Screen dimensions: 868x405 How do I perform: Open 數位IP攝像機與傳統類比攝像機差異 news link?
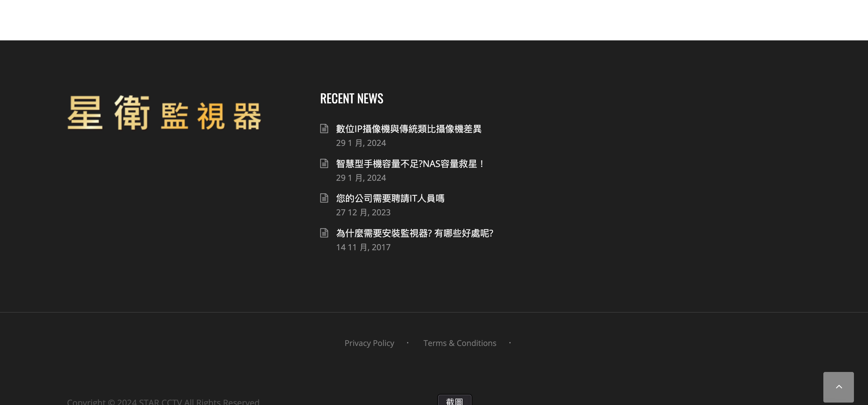[408, 129]
